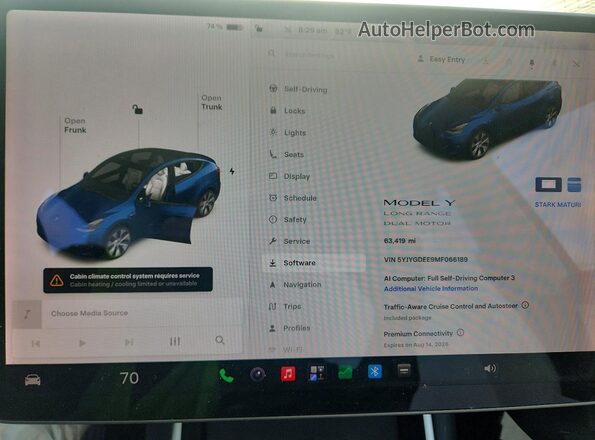Screen dimensions: 595x440
Task: Open the Bluetooth app in bottom bar
Action: point(375,371)
